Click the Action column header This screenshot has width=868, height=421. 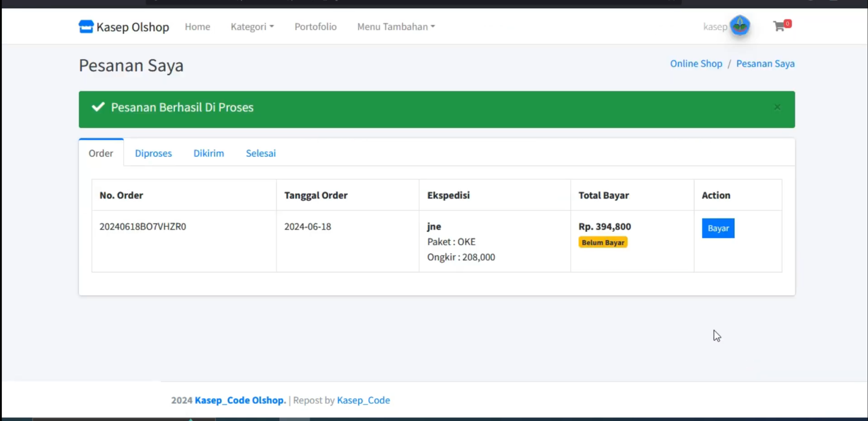pos(716,195)
